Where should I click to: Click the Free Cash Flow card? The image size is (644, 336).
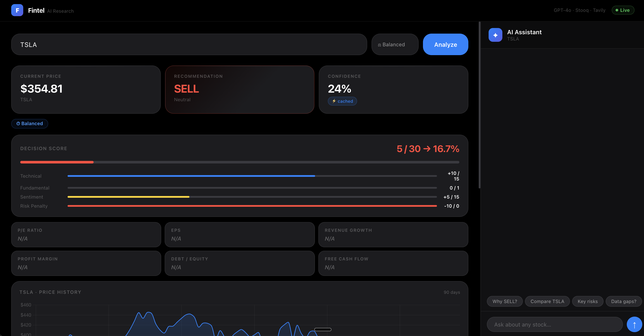(x=393, y=263)
